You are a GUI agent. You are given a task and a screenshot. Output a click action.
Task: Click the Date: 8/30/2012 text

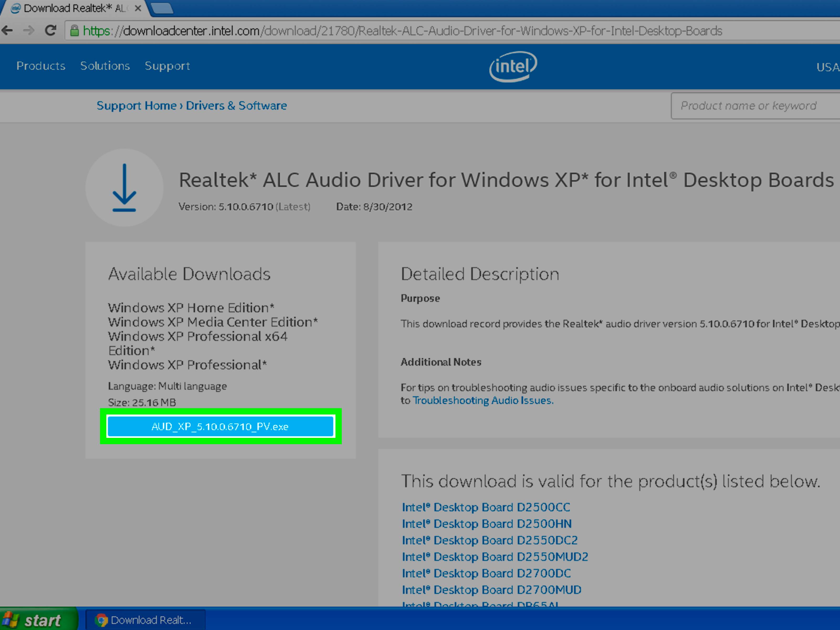[x=374, y=207]
